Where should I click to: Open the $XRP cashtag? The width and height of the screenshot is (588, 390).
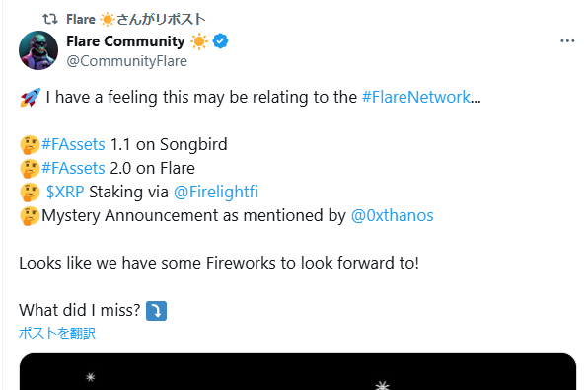(x=65, y=192)
